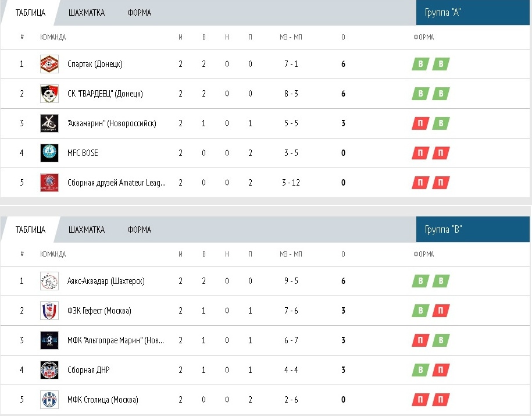Click the Спартак (Донецк) team logo
This screenshot has width=532, height=416.
(x=49, y=64)
